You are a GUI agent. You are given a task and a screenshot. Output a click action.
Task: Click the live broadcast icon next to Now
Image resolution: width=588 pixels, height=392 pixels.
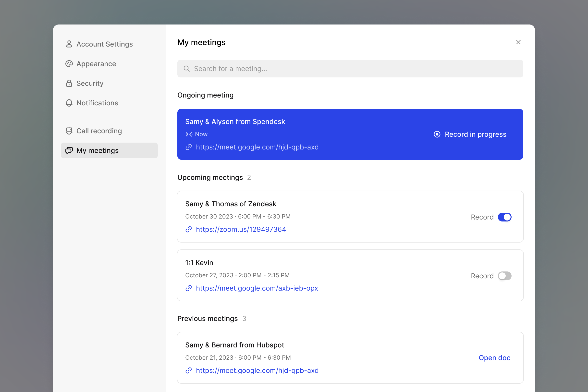tap(189, 134)
